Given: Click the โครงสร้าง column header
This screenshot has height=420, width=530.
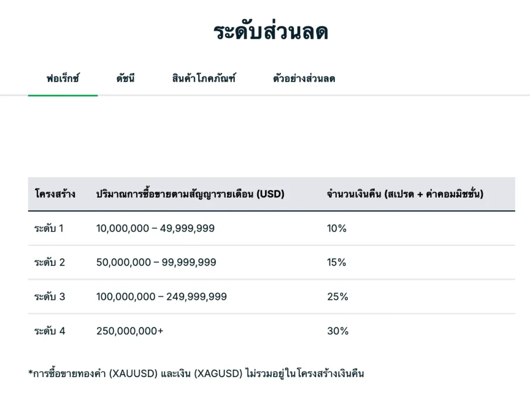Looking at the screenshot, I should click(55, 194).
